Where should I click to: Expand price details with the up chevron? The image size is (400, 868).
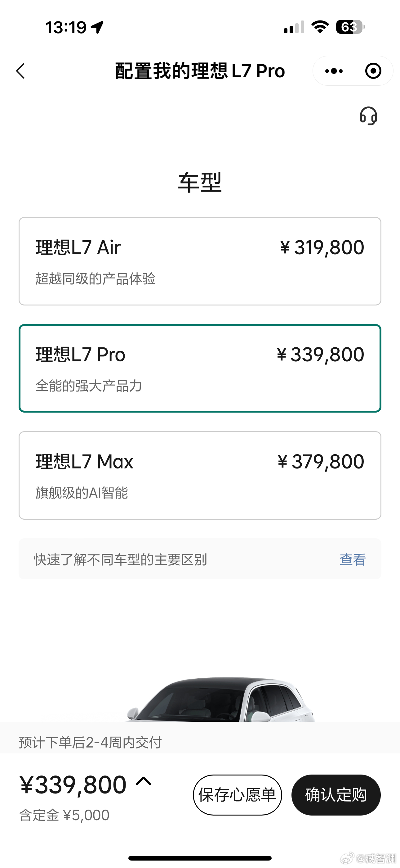(x=144, y=781)
